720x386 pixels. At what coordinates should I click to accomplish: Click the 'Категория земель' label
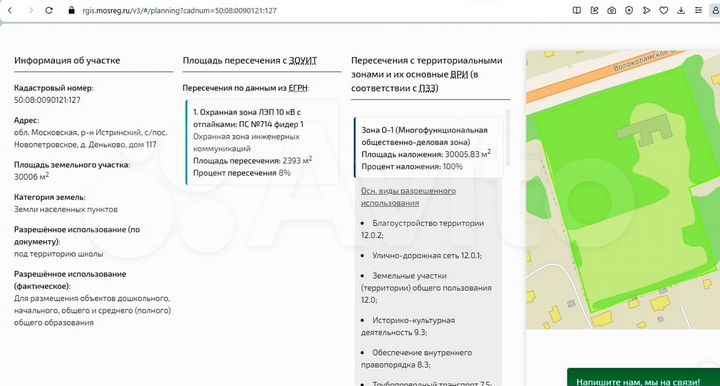click(x=50, y=197)
